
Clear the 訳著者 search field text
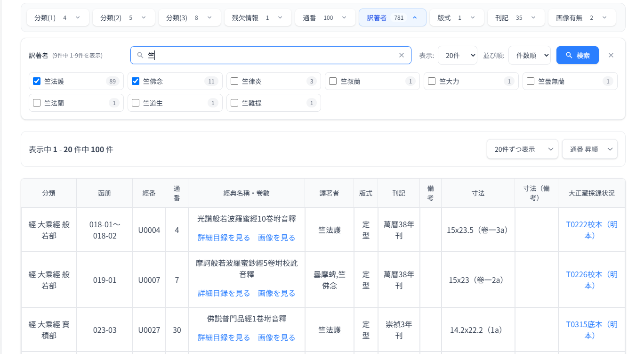pyautogui.click(x=402, y=55)
